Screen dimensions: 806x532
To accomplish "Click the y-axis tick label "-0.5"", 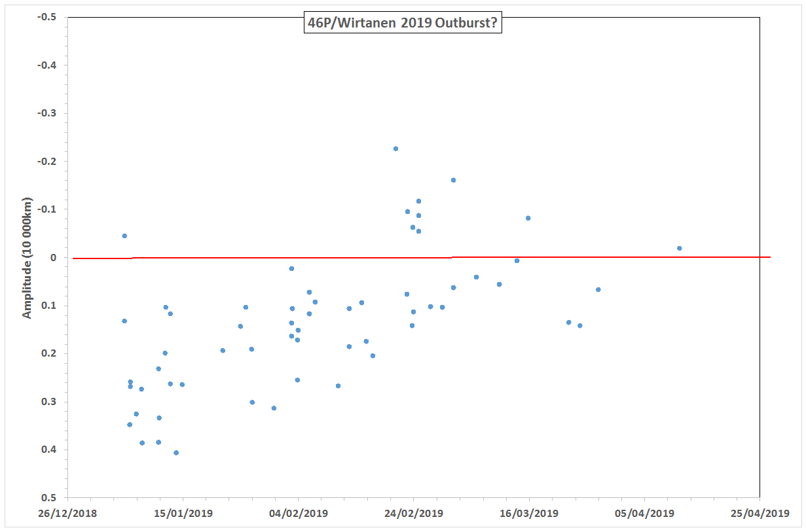I will [x=48, y=17].
